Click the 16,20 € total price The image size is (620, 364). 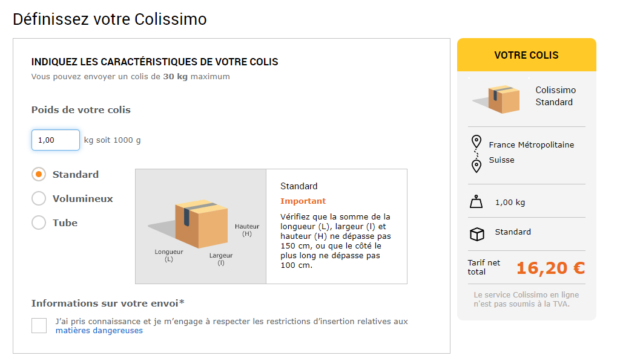point(550,268)
